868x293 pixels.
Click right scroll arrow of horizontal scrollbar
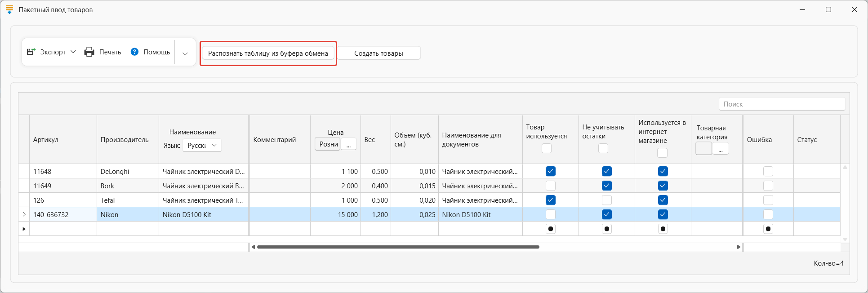[739, 247]
